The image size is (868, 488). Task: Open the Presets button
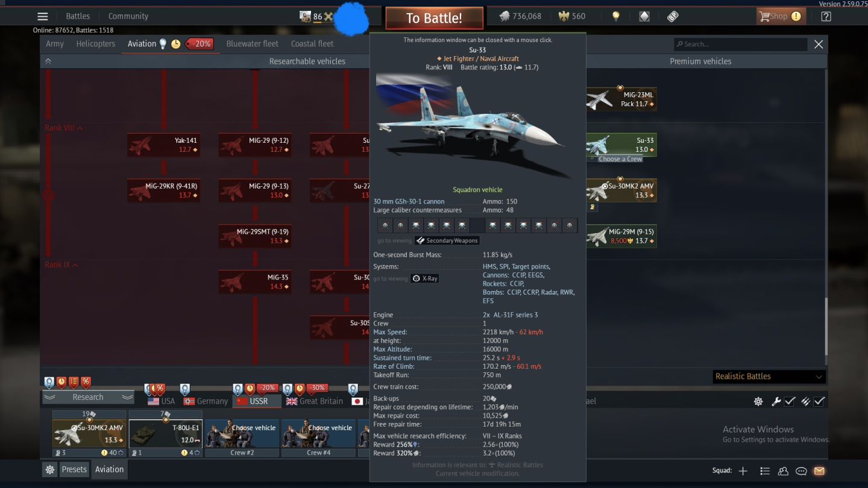[x=74, y=469]
